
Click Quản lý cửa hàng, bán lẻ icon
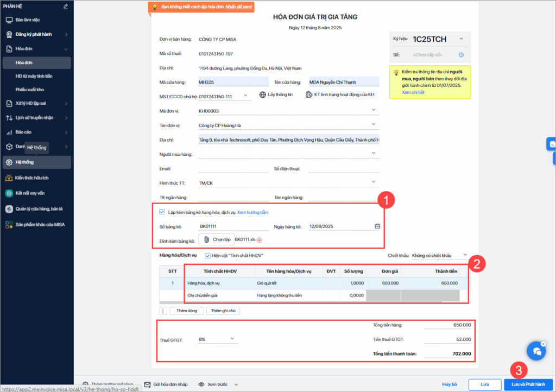click(9, 209)
